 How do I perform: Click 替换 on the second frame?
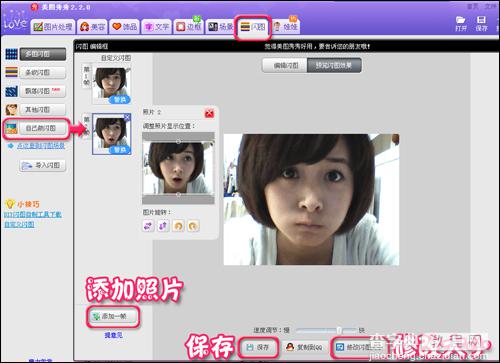pyautogui.click(x=120, y=150)
